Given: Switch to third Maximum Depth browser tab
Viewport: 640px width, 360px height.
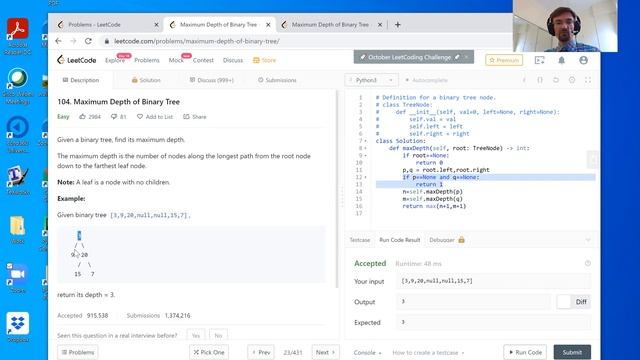Looking at the screenshot, I should click(x=331, y=24).
